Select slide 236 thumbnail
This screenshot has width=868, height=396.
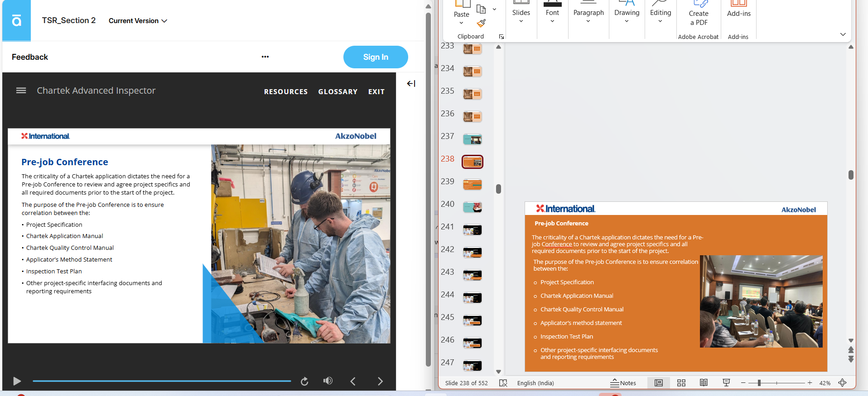click(472, 116)
